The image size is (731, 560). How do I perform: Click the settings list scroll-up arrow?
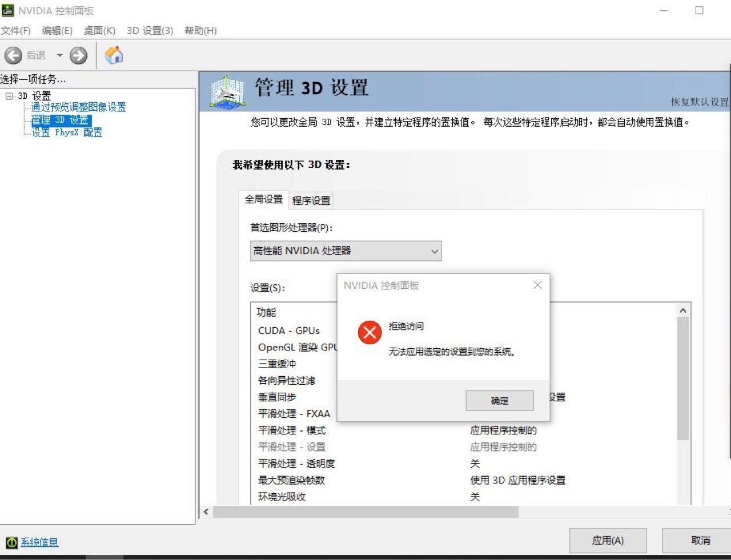click(x=683, y=311)
